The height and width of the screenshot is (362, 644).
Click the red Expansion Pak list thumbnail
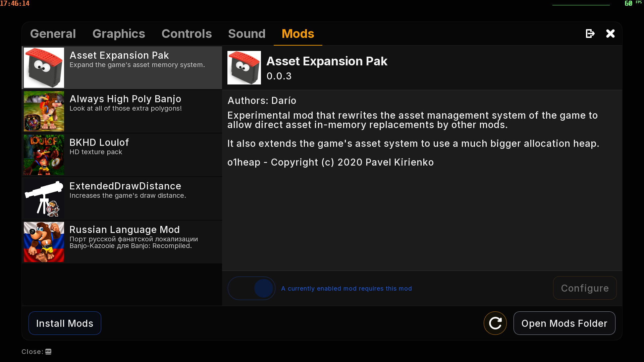pyautogui.click(x=44, y=68)
